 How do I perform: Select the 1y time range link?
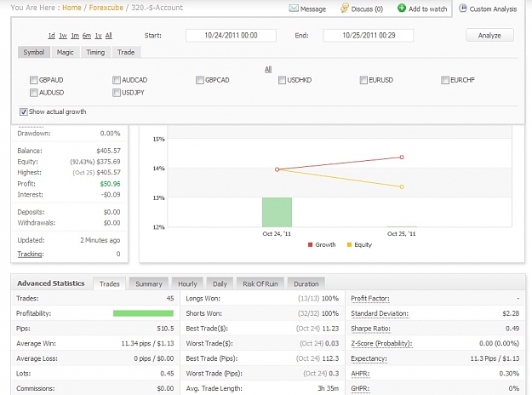click(98, 36)
